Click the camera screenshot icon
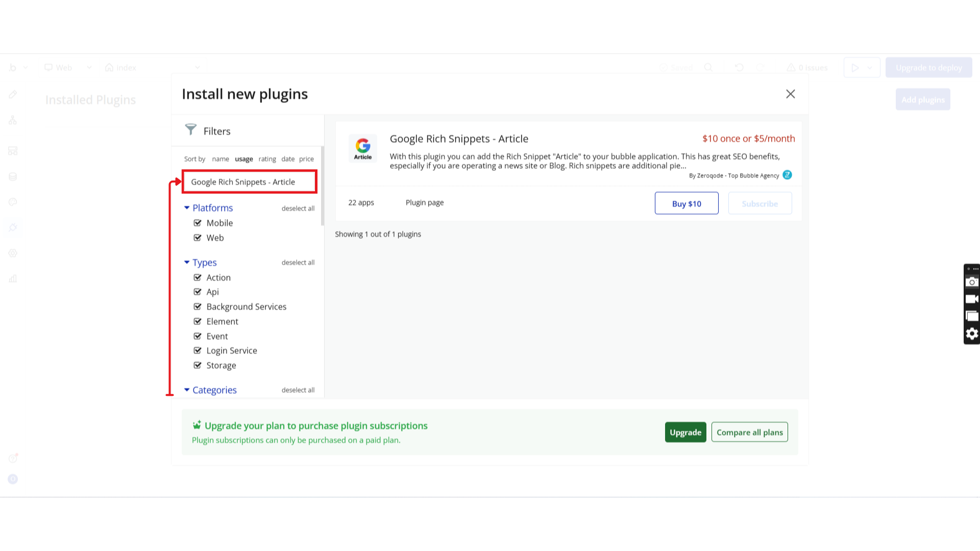Screen dimensions: 980x551 (x=972, y=282)
